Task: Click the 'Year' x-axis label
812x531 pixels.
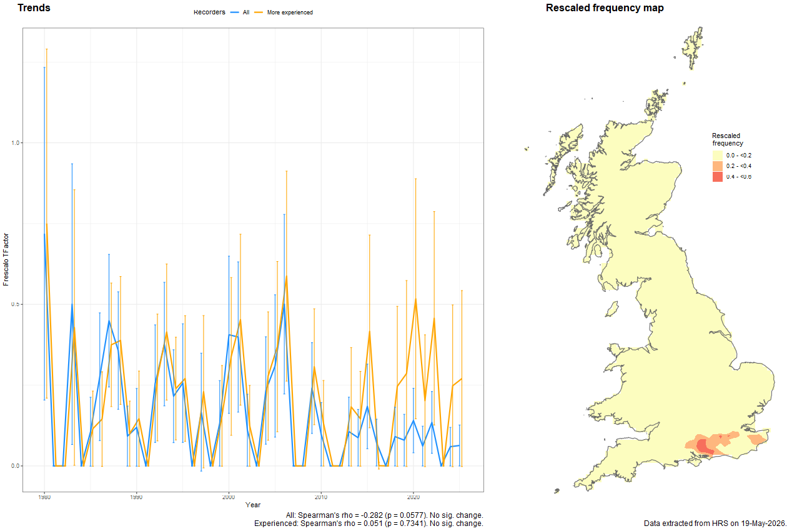Action: tap(253, 504)
